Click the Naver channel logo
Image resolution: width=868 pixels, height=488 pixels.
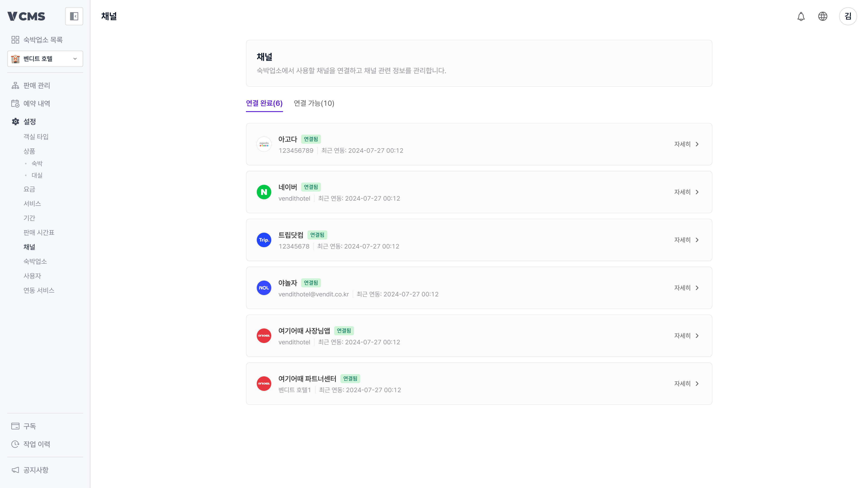(x=264, y=192)
